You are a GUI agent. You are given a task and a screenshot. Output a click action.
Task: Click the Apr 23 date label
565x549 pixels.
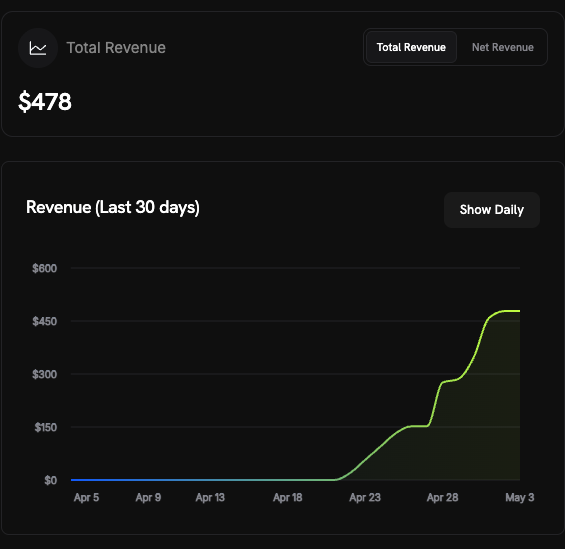365,497
